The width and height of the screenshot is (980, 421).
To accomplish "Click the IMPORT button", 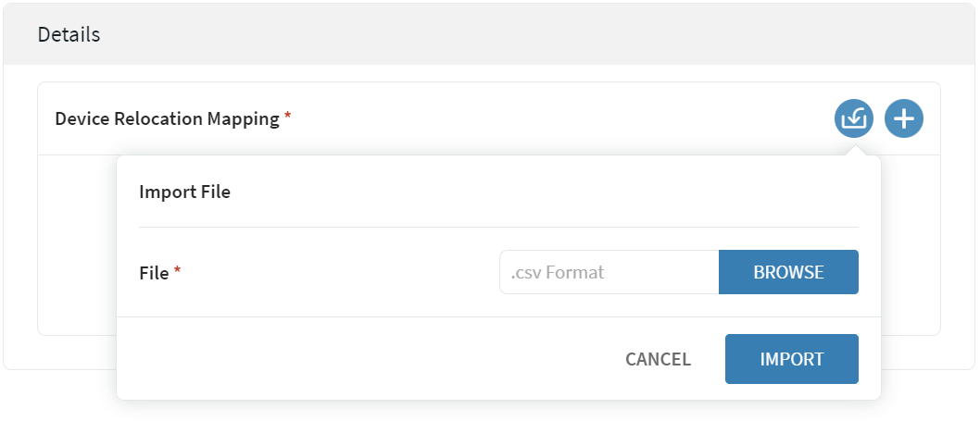I will click(791, 359).
